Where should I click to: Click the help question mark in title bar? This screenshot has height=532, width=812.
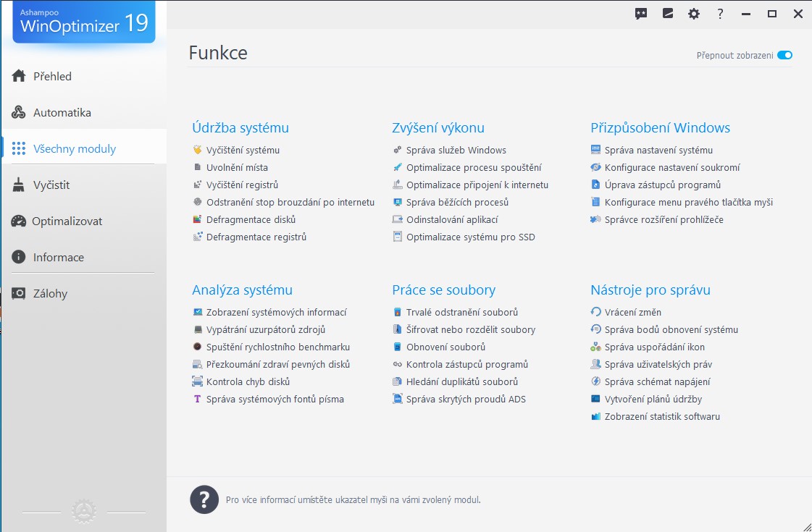coord(720,14)
